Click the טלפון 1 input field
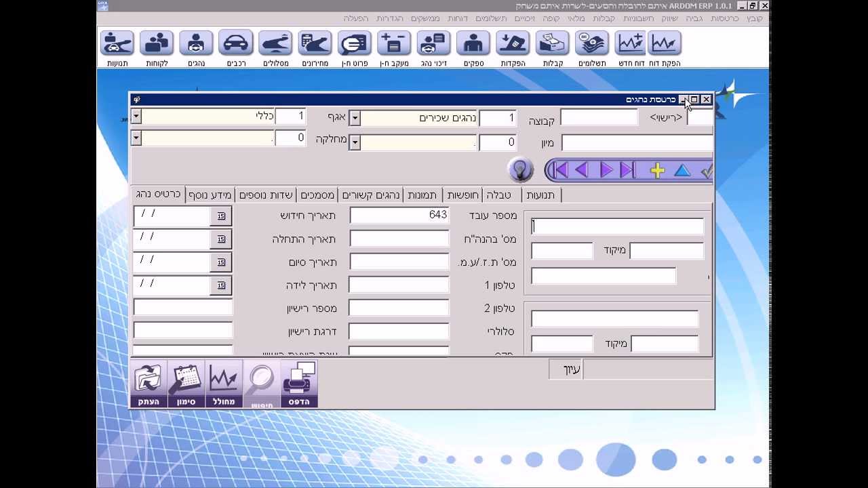Screen dimensions: 868x488 [x=399, y=285]
